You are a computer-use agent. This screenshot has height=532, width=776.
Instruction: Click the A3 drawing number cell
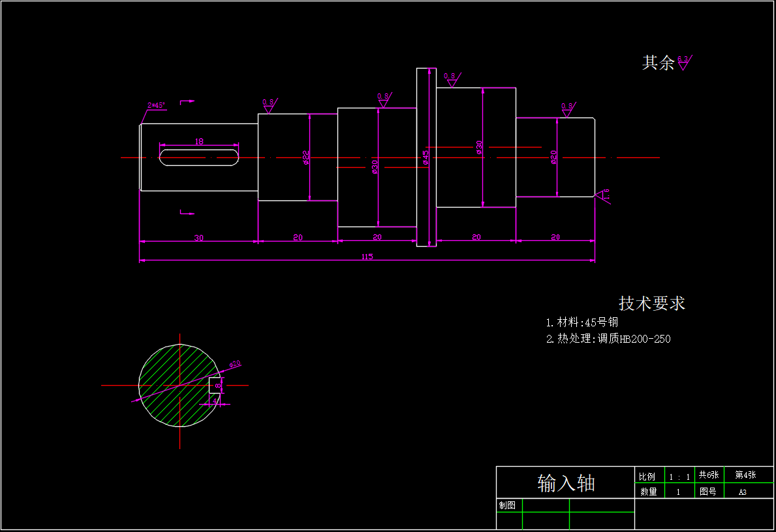pyautogui.click(x=742, y=492)
